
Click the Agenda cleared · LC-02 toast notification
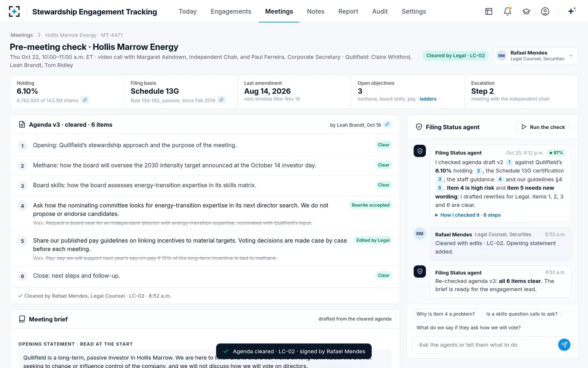click(294, 351)
